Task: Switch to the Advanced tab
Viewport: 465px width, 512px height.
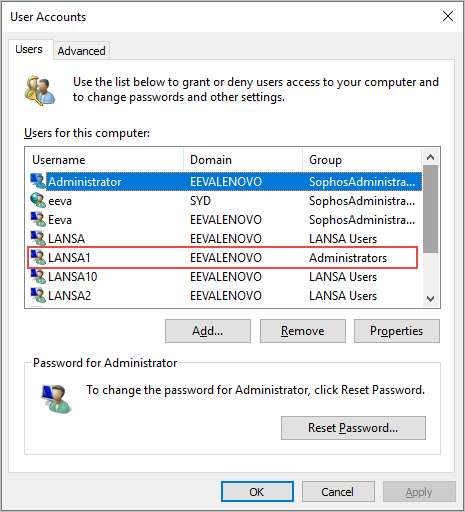Action: 81,51
